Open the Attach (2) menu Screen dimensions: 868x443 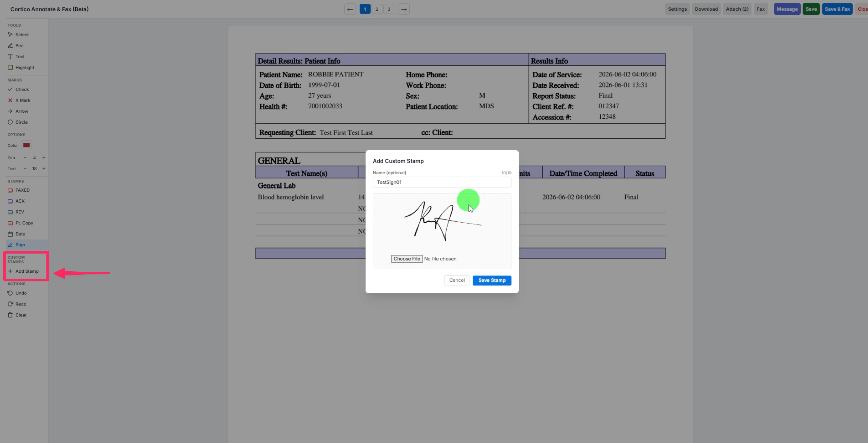737,9
